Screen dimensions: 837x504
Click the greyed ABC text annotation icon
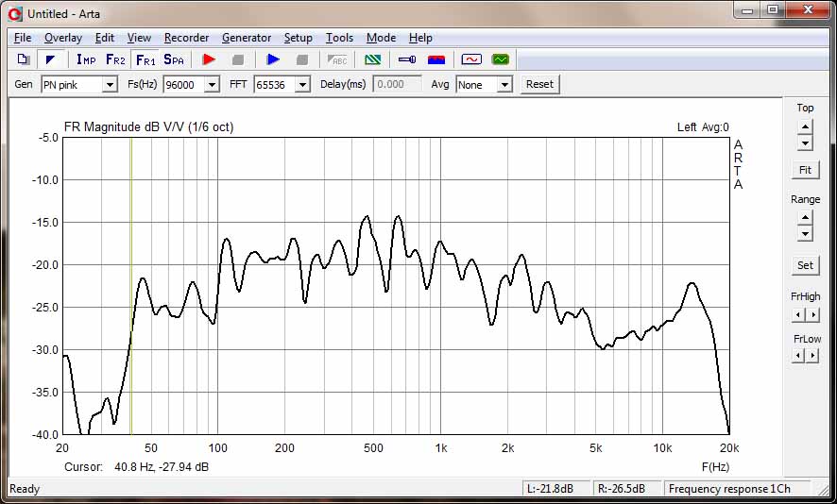[337, 59]
